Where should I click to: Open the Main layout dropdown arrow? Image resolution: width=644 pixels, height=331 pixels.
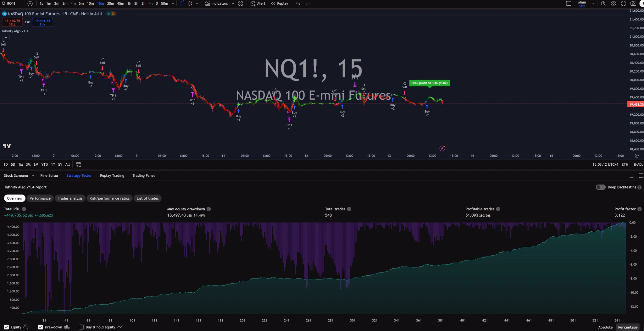(x=593, y=3)
